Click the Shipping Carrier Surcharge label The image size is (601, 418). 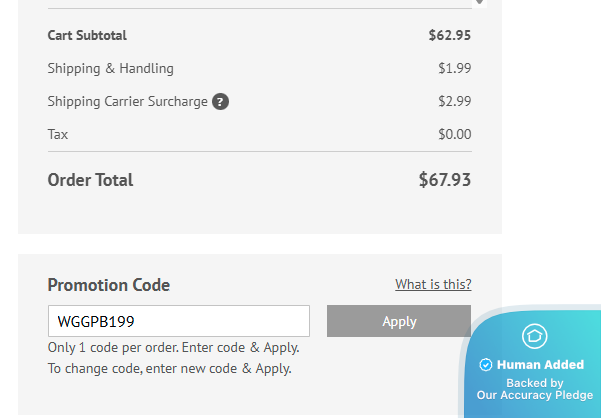pos(127,102)
